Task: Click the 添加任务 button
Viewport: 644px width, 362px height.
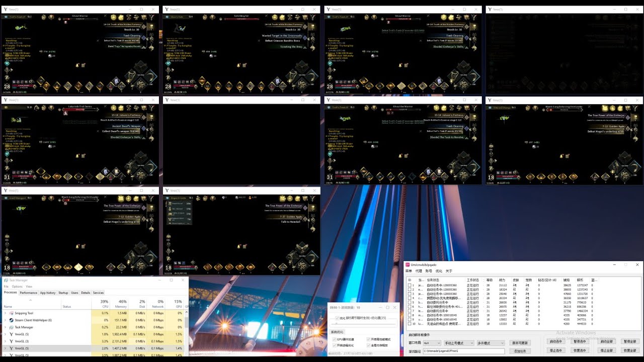Action: click(x=520, y=351)
